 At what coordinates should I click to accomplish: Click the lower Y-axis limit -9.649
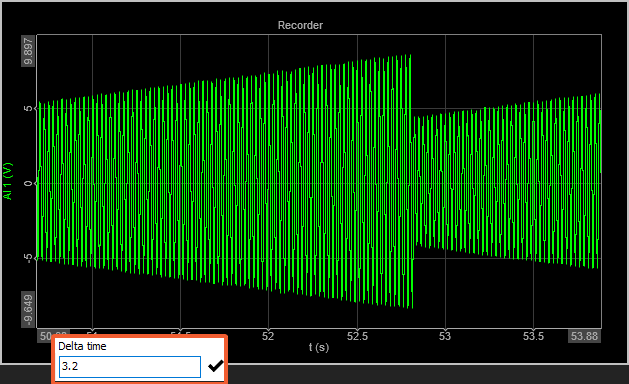point(28,309)
